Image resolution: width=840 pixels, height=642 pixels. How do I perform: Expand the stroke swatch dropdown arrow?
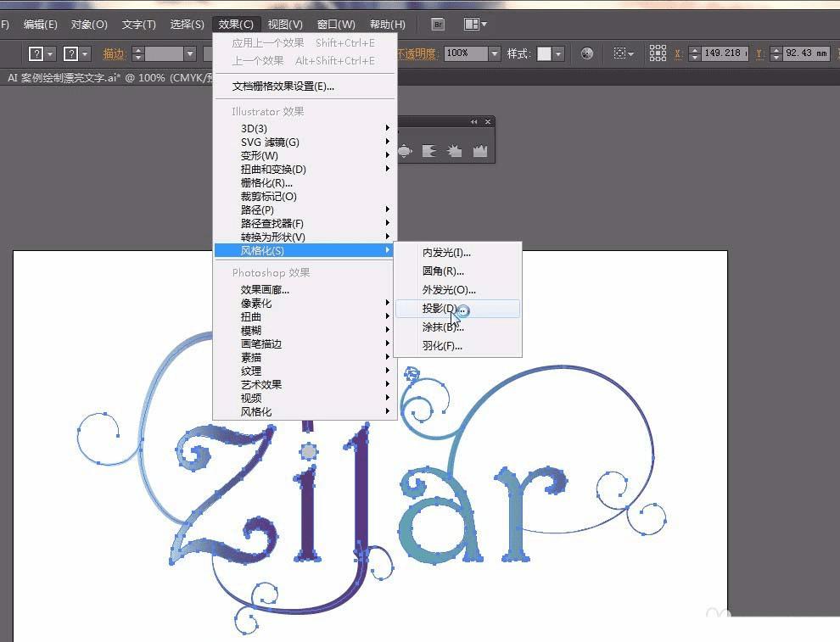coord(85,53)
